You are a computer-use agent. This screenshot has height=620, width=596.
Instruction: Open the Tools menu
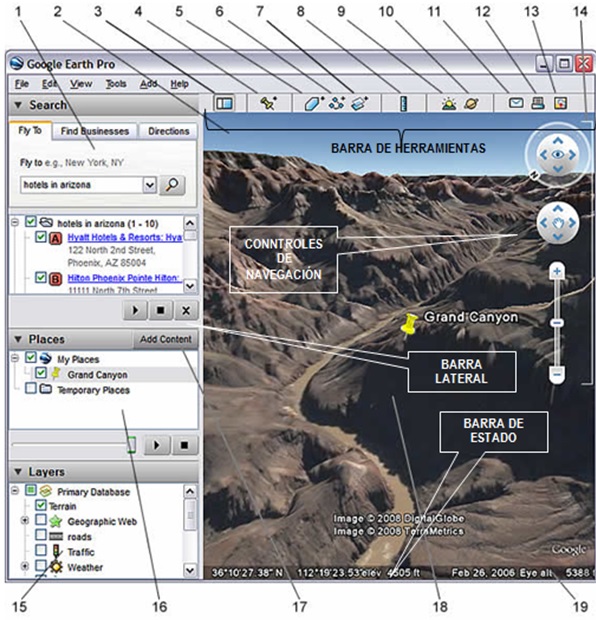tap(116, 84)
